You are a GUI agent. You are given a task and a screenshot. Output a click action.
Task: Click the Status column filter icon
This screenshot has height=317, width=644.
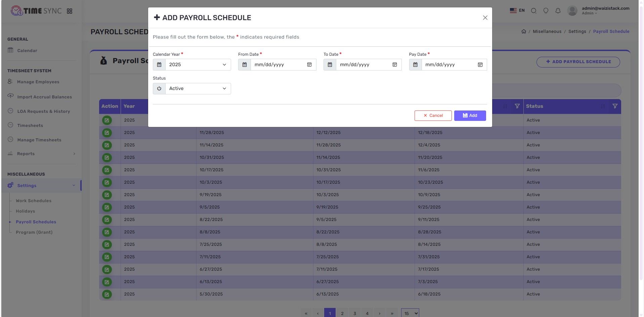[x=614, y=106]
